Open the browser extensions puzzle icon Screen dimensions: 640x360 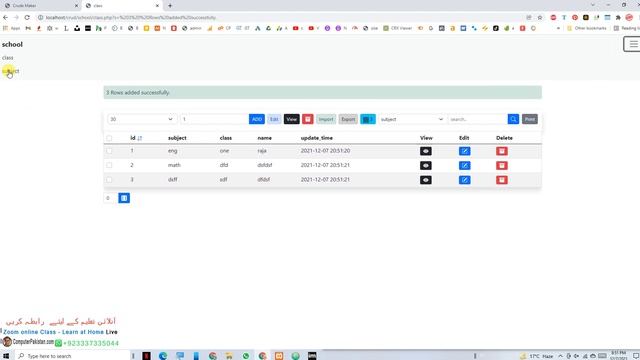point(618,18)
